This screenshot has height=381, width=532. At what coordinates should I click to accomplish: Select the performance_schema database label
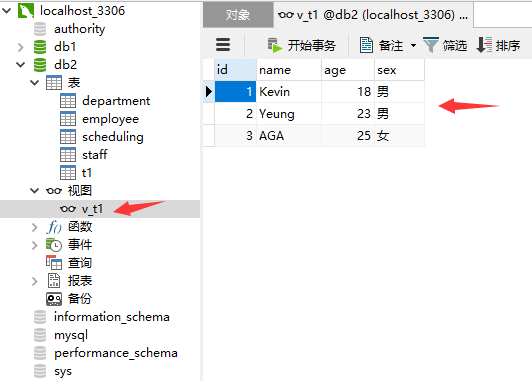pyautogui.click(x=116, y=353)
